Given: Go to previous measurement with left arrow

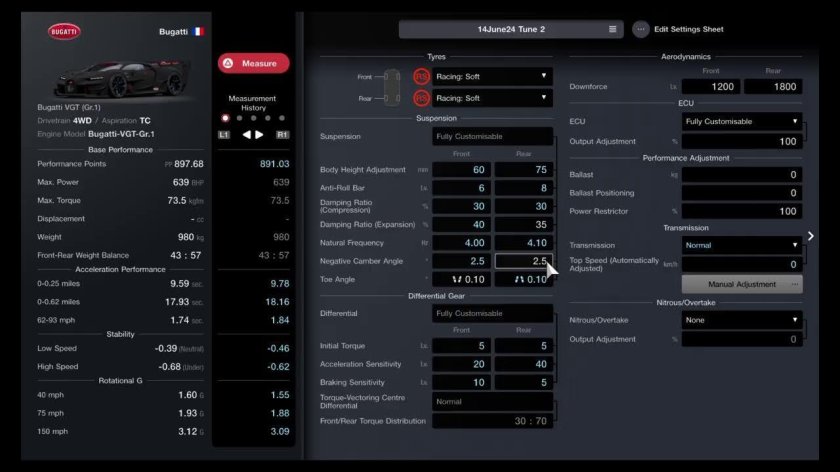Looking at the screenshot, I should click(245, 134).
